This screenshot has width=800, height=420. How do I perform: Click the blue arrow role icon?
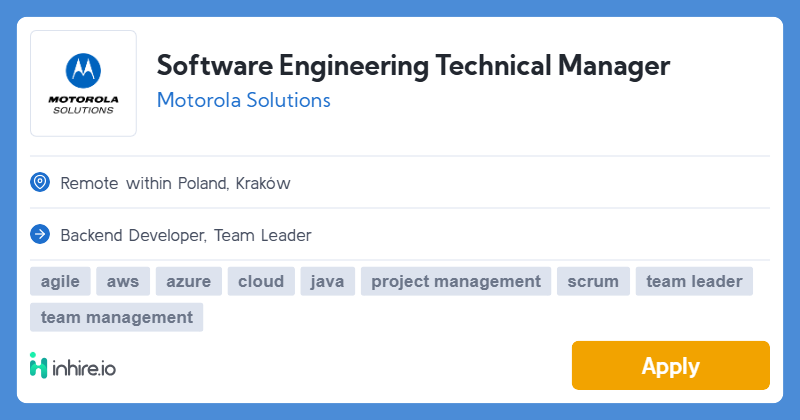40,234
